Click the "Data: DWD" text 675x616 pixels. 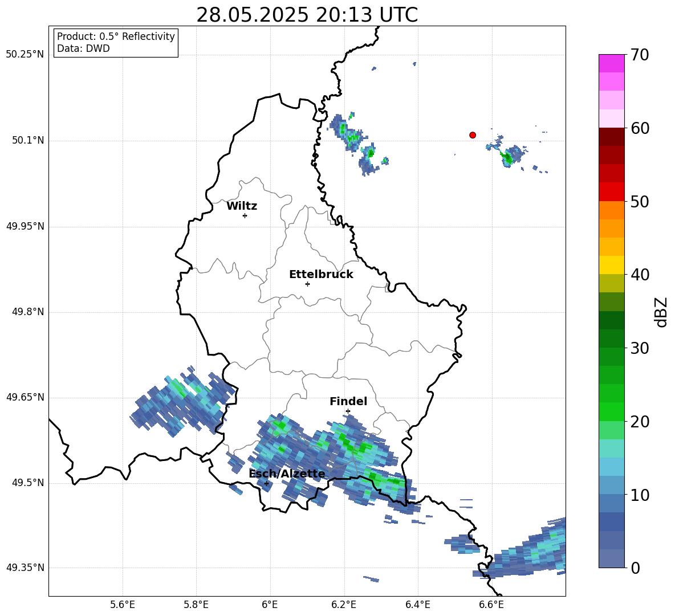click(x=83, y=48)
